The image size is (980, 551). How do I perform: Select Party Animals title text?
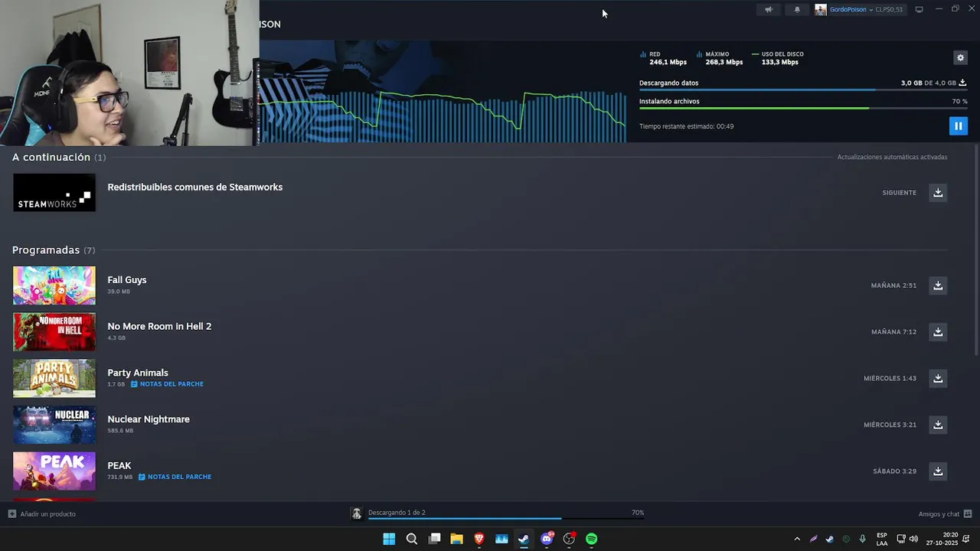(x=138, y=373)
